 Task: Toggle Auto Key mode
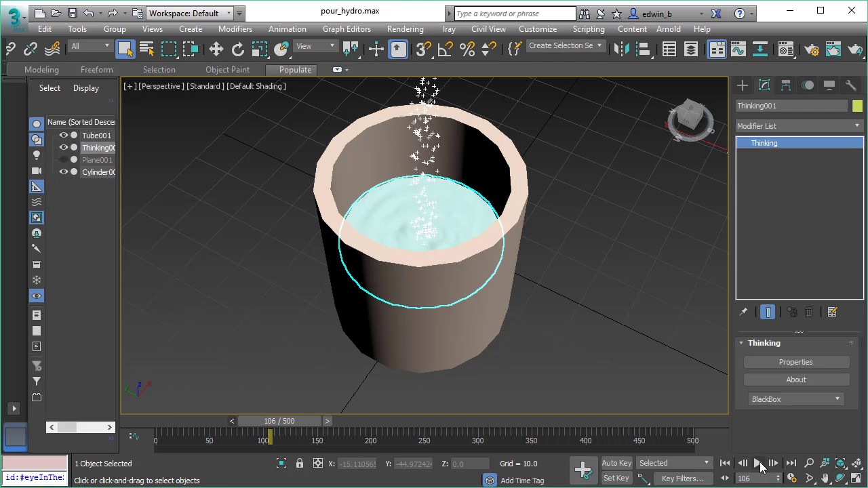click(616, 463)
